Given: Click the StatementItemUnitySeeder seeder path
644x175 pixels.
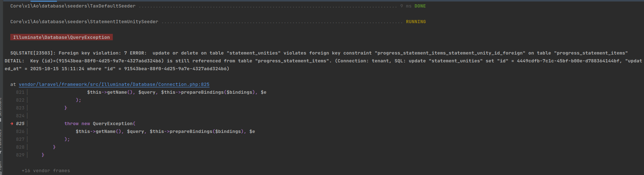Looking at the screenshot, I should click(x=84, y=22).
